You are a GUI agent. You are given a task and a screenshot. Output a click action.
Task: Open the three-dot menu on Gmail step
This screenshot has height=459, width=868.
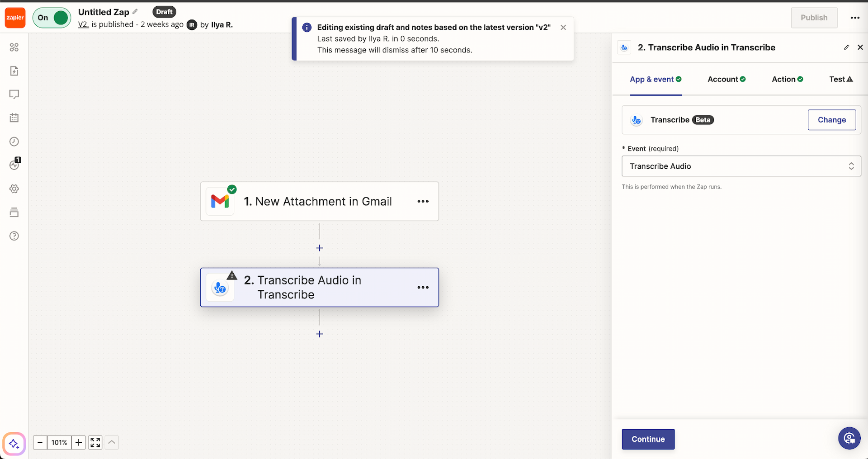coord(423,201)
